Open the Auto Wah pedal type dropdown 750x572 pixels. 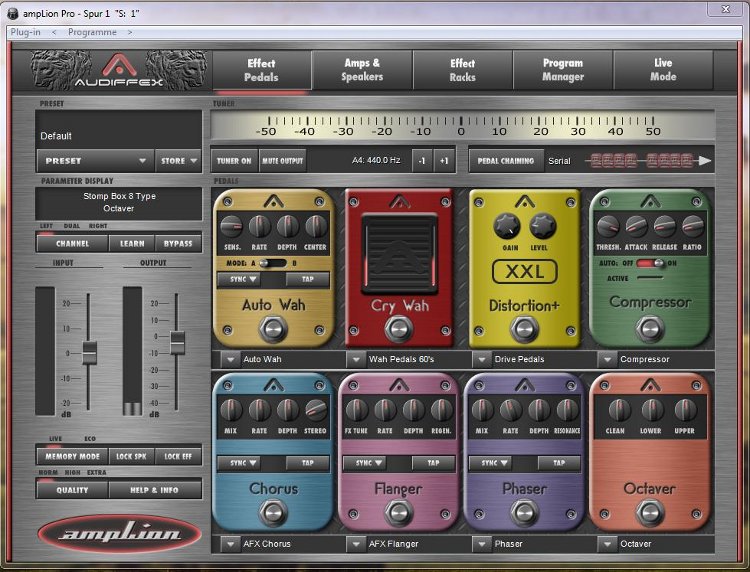pos(231,359)
